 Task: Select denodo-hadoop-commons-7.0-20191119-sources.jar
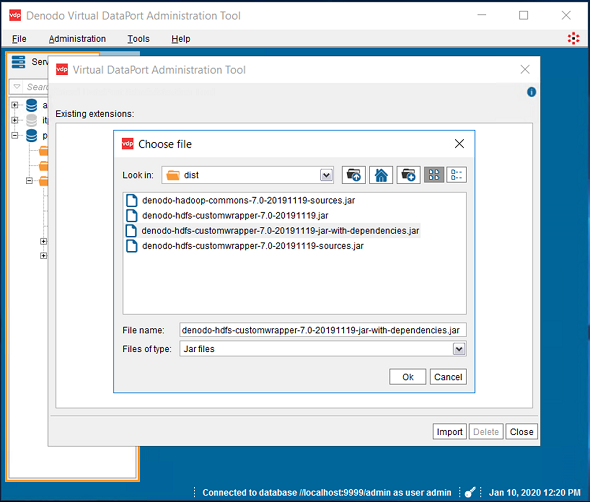(248, 200)
